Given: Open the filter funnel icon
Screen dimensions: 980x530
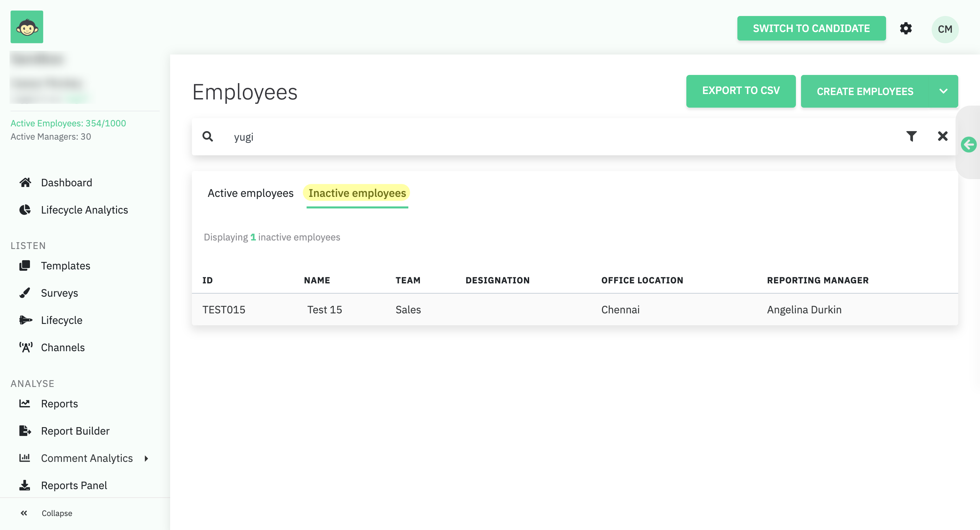Looking at the screenshot, I should [911, 136].
